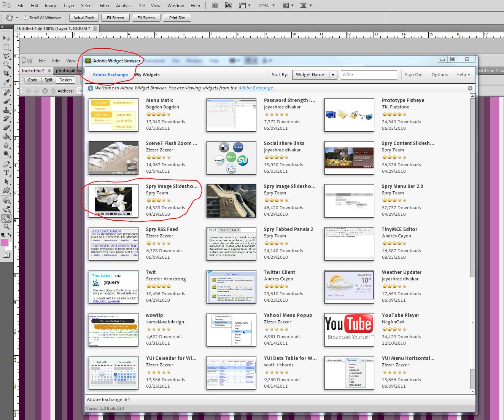Open Spry Image Slideshow widget with white flowers

tap(113, 201)
